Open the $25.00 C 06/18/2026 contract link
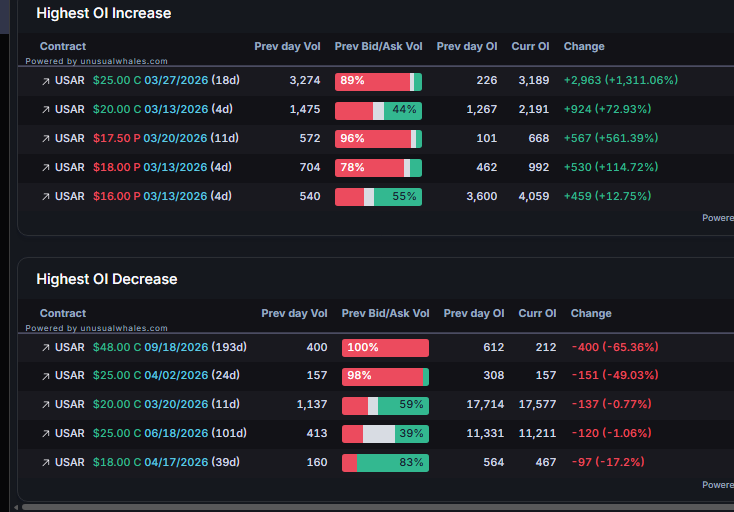 (x=169, y=433)
